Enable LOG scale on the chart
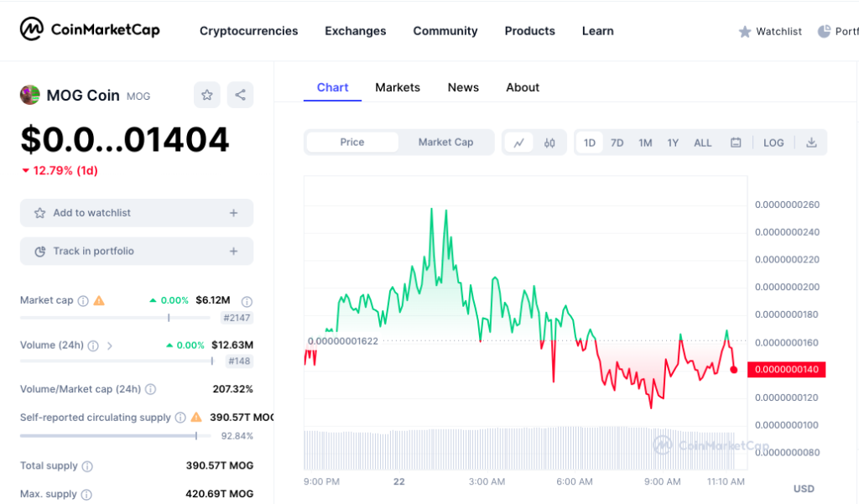The height and width of the screenshot is (504, 859). [773, 143]
